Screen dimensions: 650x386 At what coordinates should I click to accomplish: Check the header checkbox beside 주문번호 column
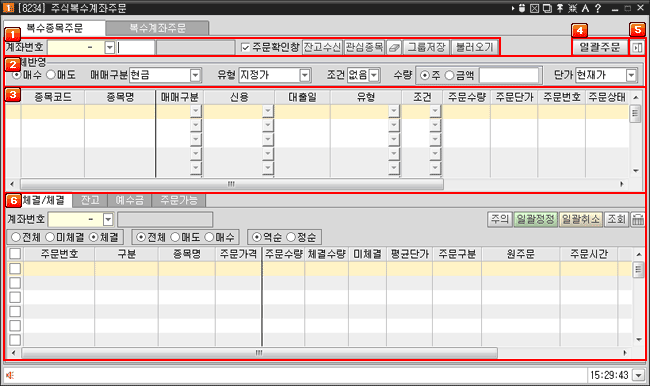tap(15, 254)
